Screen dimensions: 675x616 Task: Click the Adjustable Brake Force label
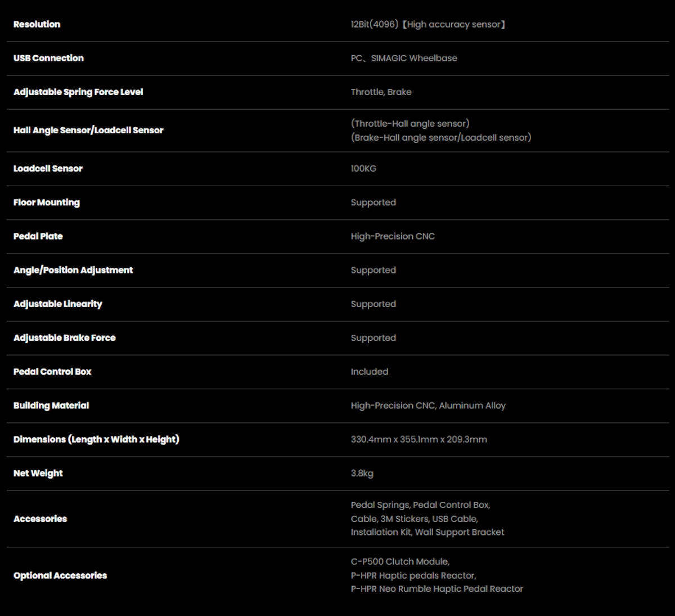[x=65, y=338]
